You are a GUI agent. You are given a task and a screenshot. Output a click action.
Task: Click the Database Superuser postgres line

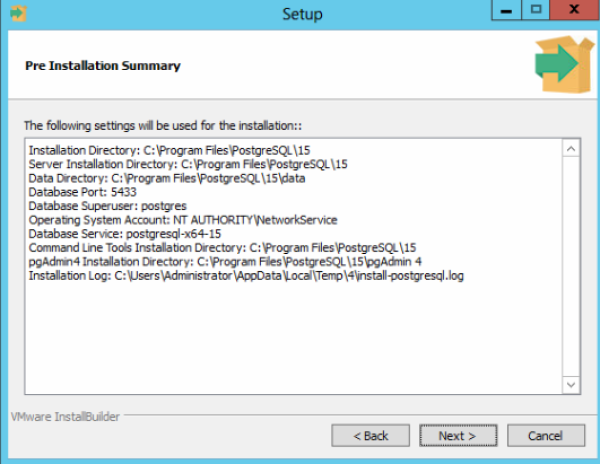pyautogui.click(x=108, y=206)
